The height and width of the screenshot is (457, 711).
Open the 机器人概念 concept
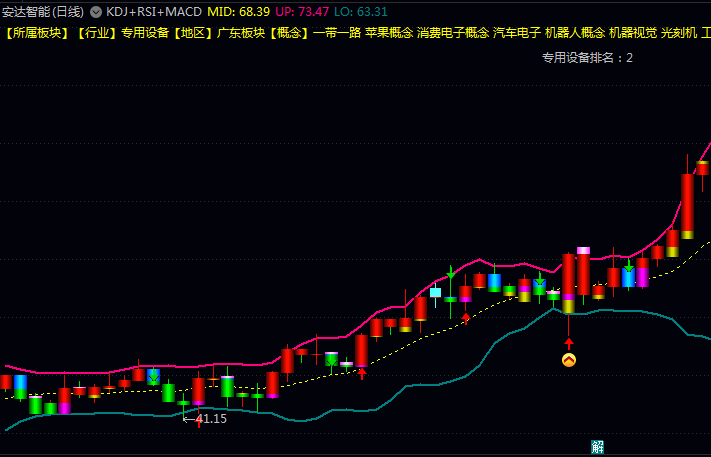[x=575, y=33]
